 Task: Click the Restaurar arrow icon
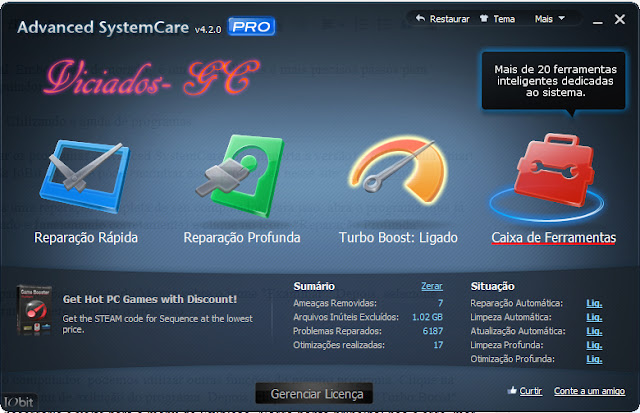click(420, 18)
